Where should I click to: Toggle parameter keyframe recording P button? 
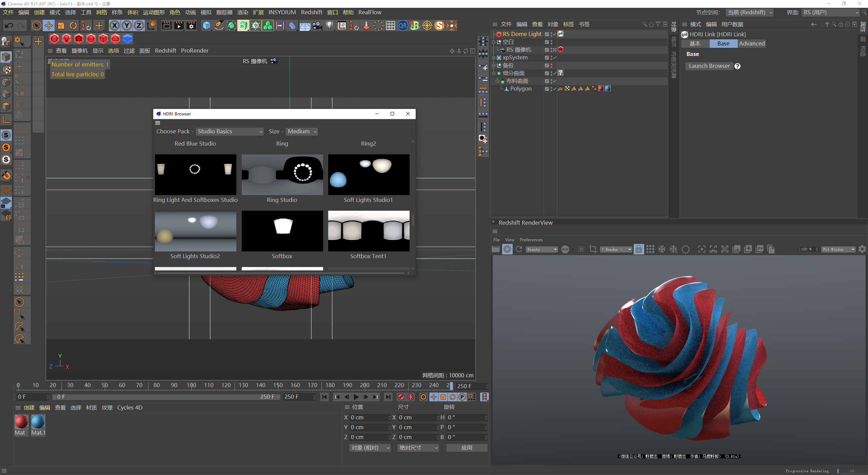tap(462, 397)
